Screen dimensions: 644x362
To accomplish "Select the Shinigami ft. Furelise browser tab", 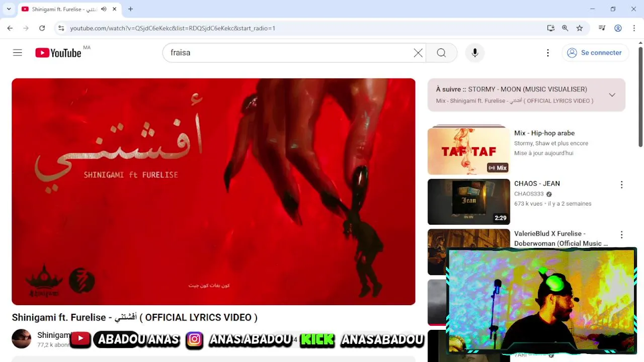I will click(x=69, y=9).
